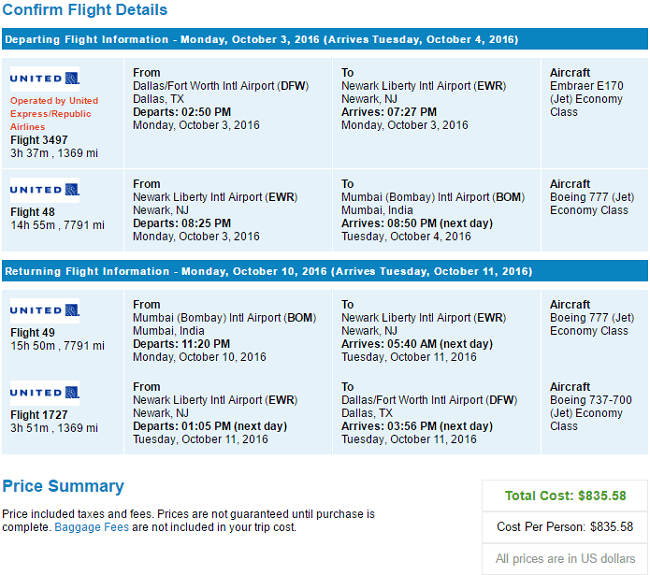The image size is (650, 575).
Task: Click United logo for Flight 48
Action: pos(45,190)
